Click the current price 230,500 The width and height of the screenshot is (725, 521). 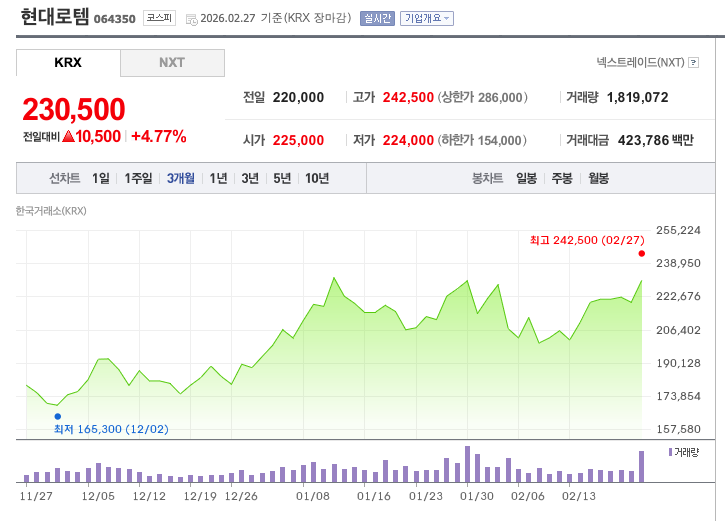point(74,110)
